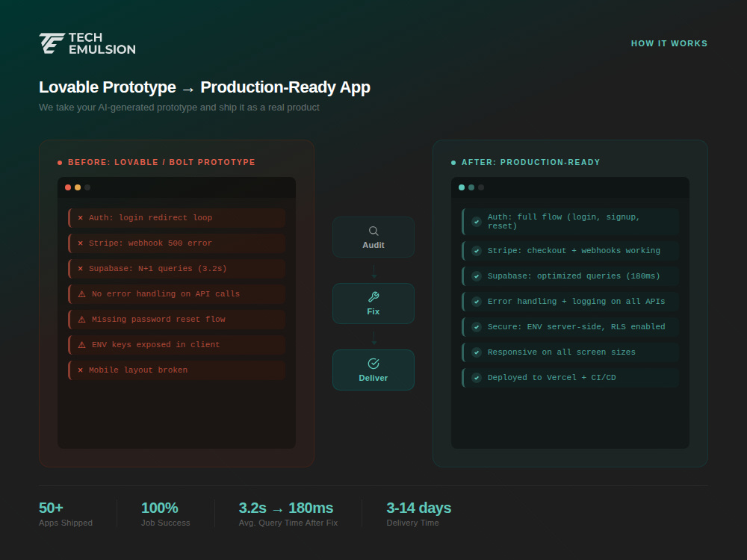This screenshot has height=560, width=747.
Task: Open the HOW IT WORKS link
Action: coord(669,43)
